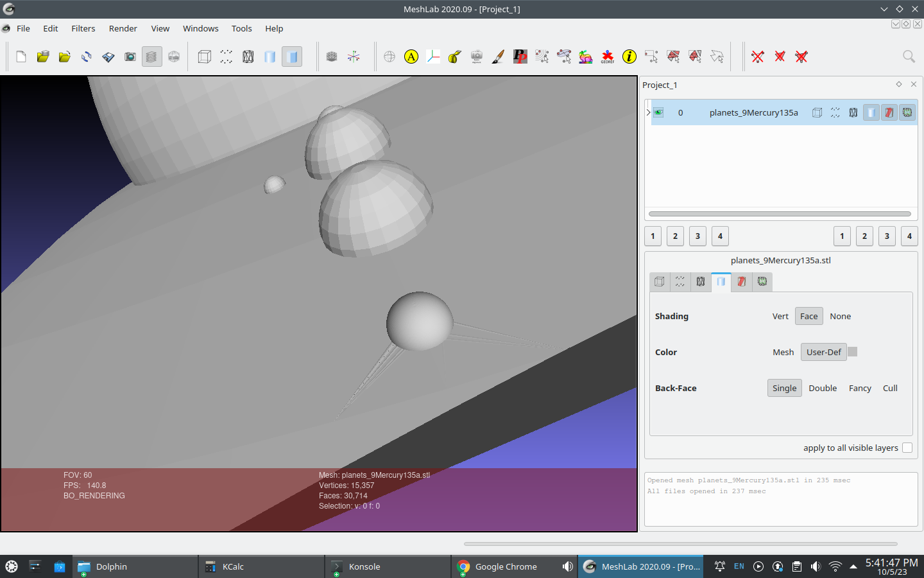
Task: Click the User-Def color swatch
Action: pos(852,352)
